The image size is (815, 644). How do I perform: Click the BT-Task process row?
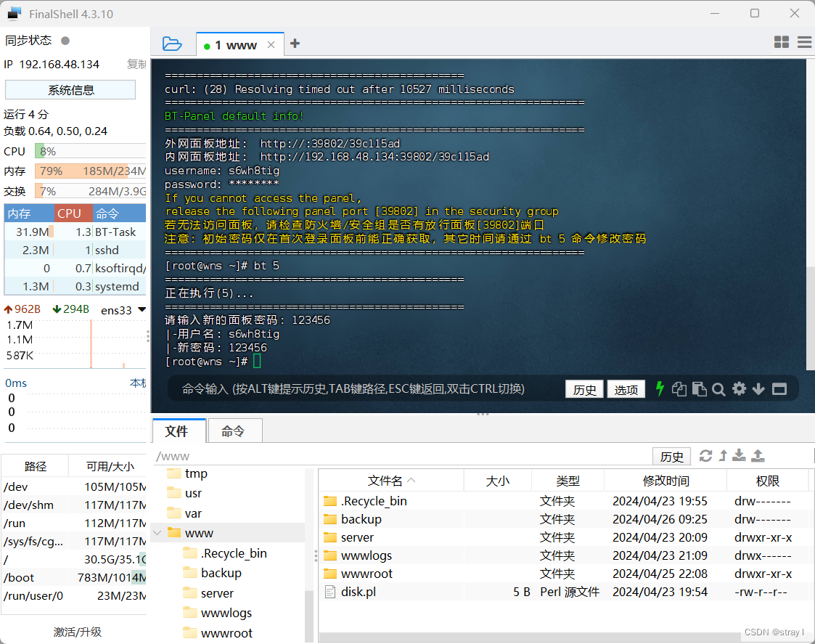[x=75, y=232]
